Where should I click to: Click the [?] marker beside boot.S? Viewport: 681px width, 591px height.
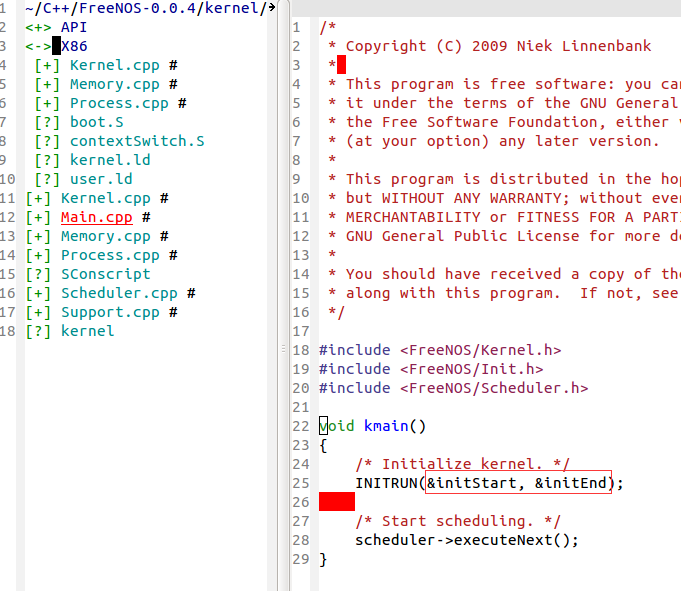click(x=47, y=122)
